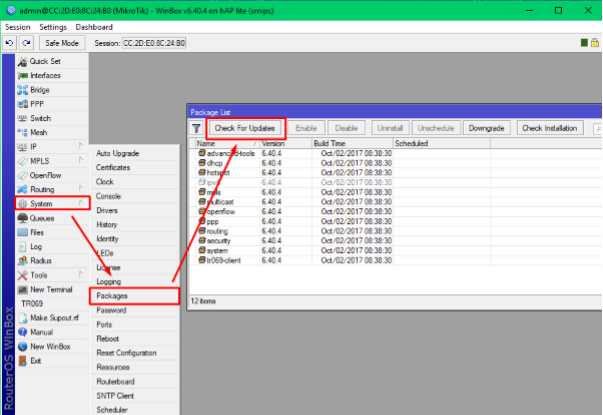603x415 pixels.
Task: Select Routerboard in System submenu
Action: coord(135,382)
